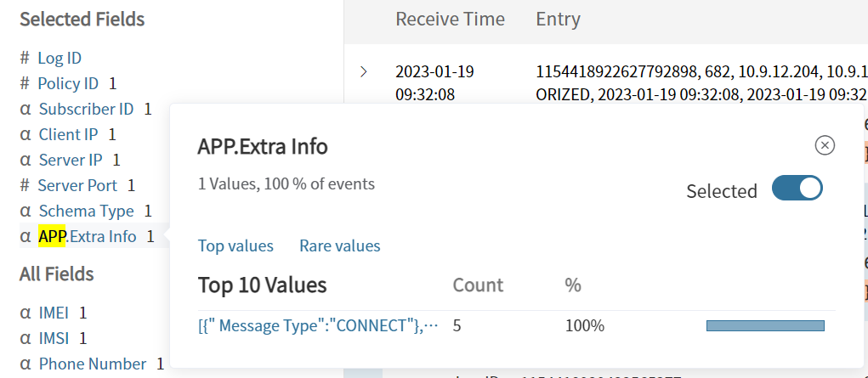Click the Receive Time column header
This screenshot has height=378, width=868.
click(450, 20)
